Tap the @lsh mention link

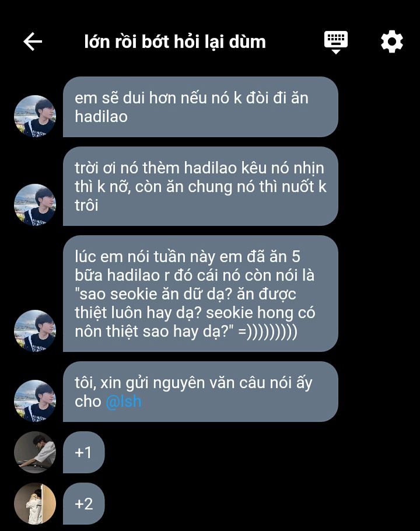124,401
